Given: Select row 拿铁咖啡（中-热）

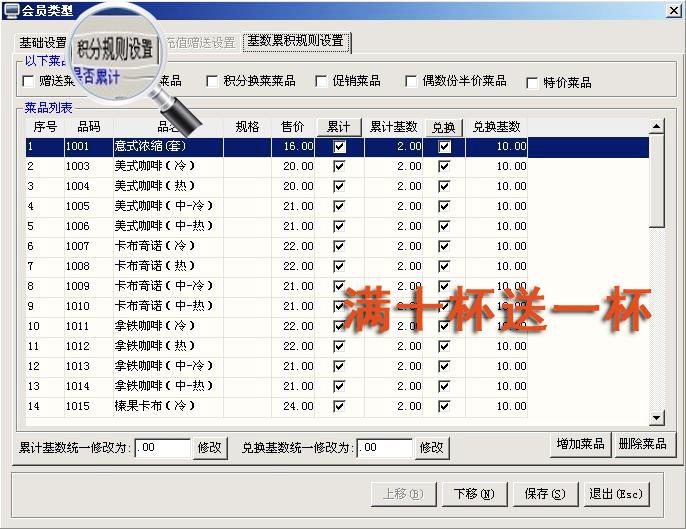Looking at the screenshot, I should 276,386.
